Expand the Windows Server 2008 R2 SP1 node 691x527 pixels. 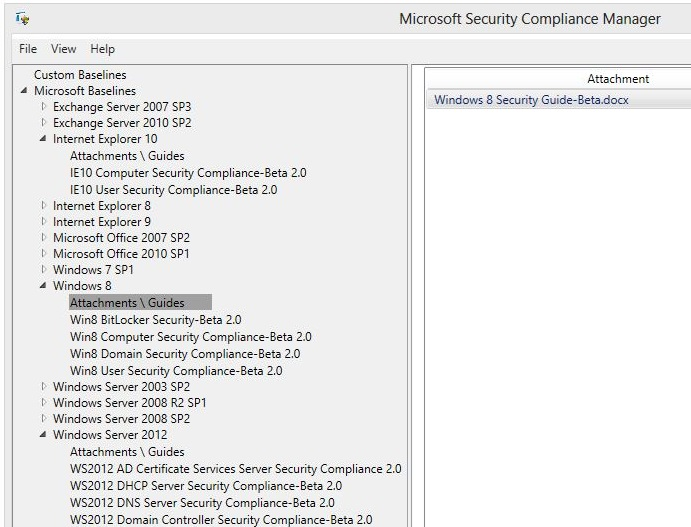pyautogui.click(x=43, y=402)
